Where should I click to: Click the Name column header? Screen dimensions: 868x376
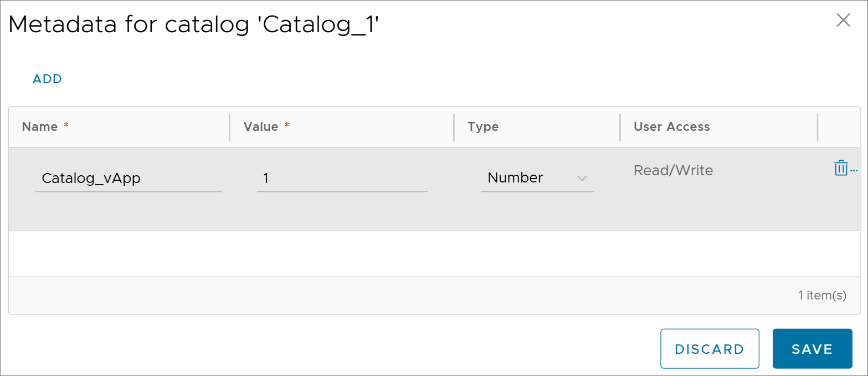[40, 126]
